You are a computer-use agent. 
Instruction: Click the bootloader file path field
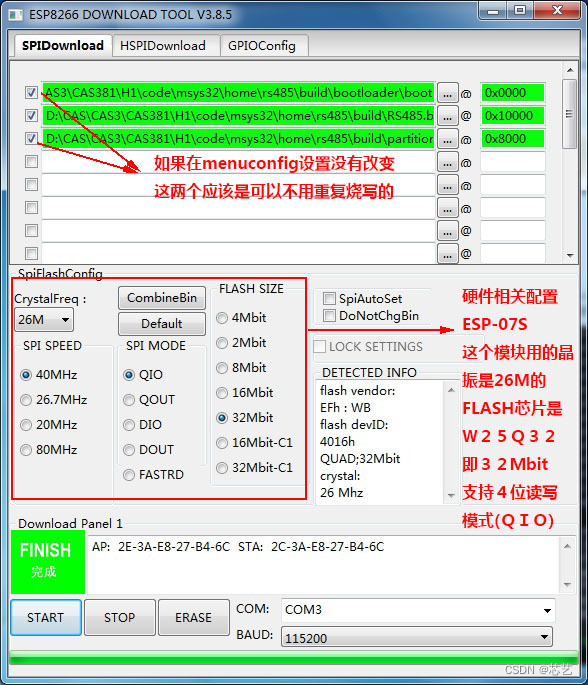(x=238, y=93)
